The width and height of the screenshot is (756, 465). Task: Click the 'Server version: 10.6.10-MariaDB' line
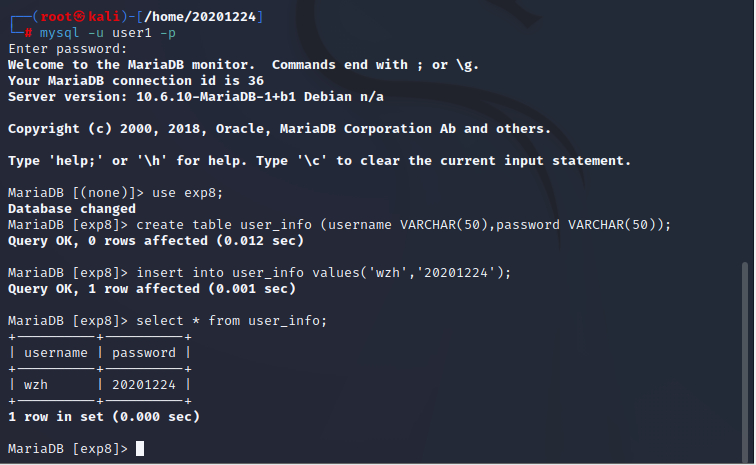pos(195,97)
